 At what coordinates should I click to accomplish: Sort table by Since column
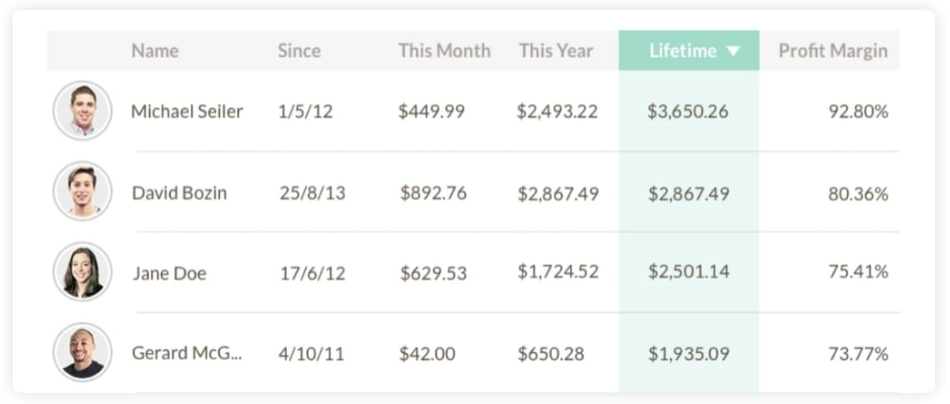[x=299, y=51]
